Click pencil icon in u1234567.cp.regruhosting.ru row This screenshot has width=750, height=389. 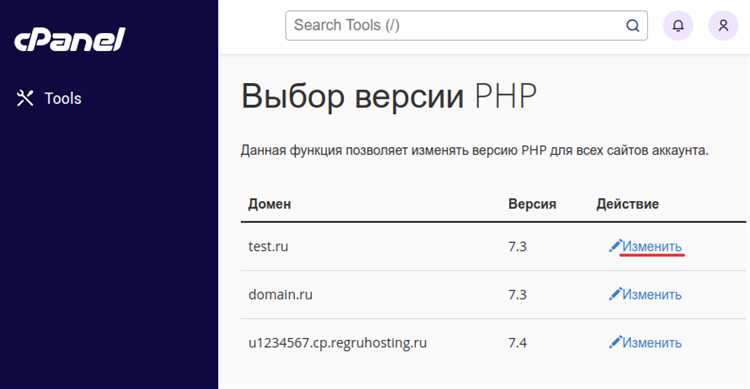pyautogui.click(x=615, y=342)
